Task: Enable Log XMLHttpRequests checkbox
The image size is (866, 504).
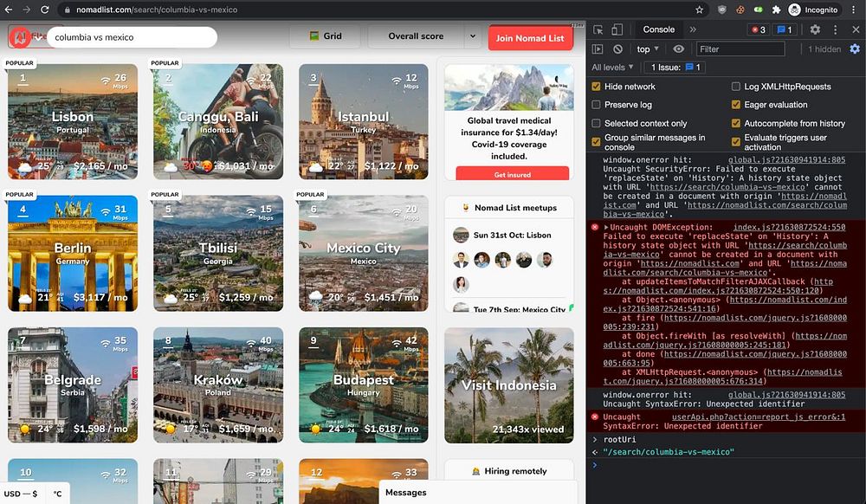Action: coord(735,86)
